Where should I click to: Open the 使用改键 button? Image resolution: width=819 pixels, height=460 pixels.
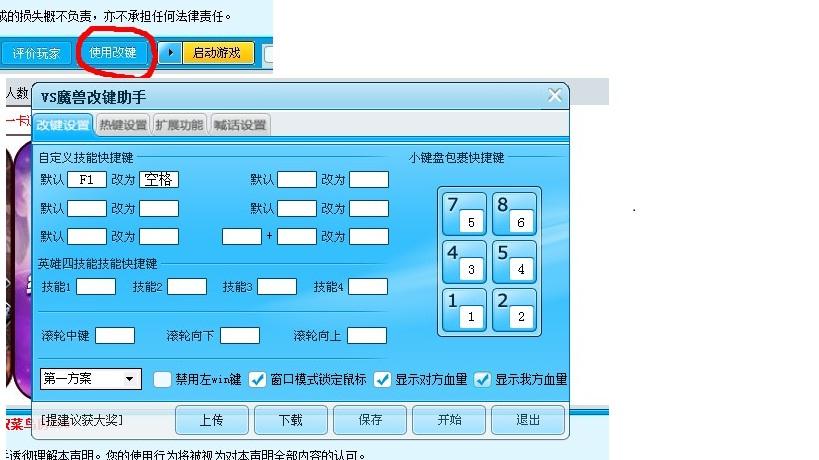tap(113, 53)
